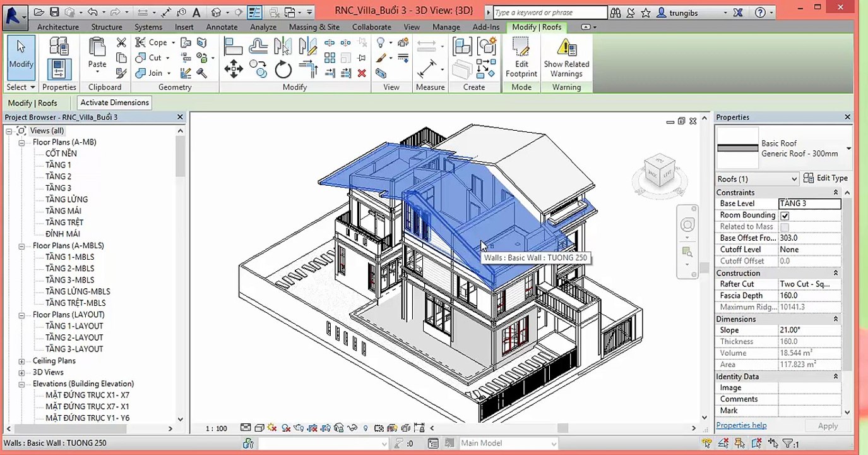Click the Activate Dimensions button

[114, 102]
